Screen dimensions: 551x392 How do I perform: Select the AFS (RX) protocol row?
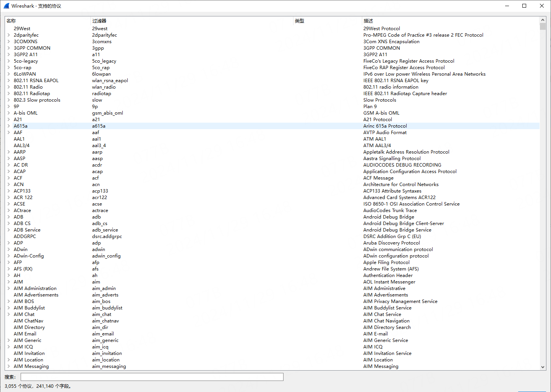tap(272, 269)
